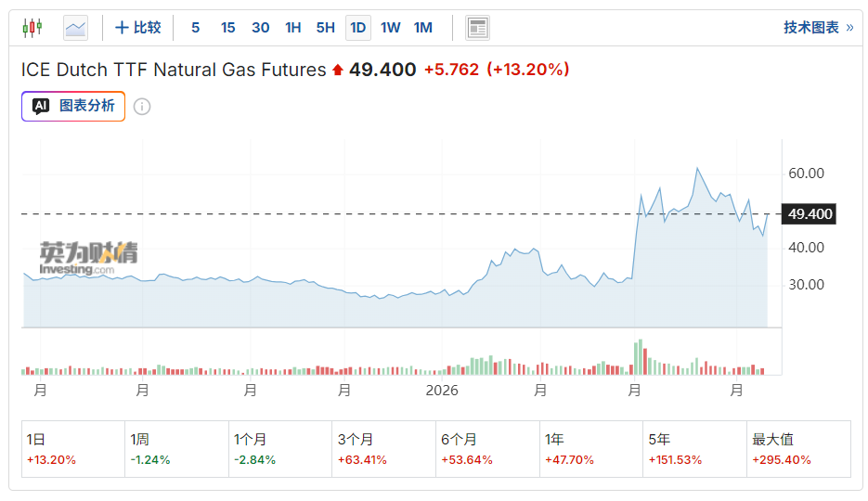868x501 pixels.
Task: Switch to the area chart icon
Action: point(75,28)
